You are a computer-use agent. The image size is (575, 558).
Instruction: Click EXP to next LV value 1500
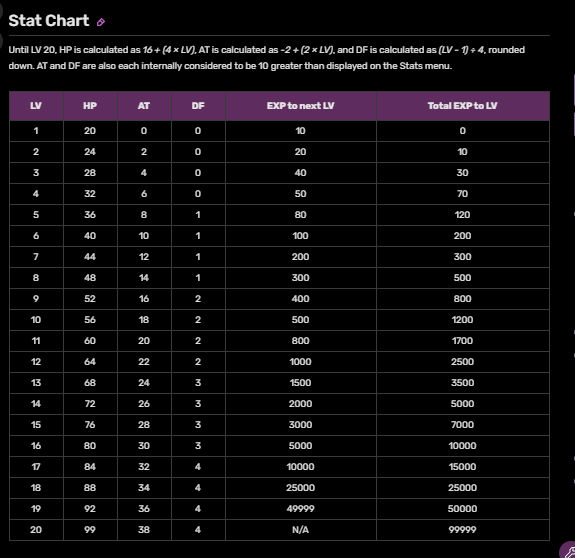[x=300, y=382]
